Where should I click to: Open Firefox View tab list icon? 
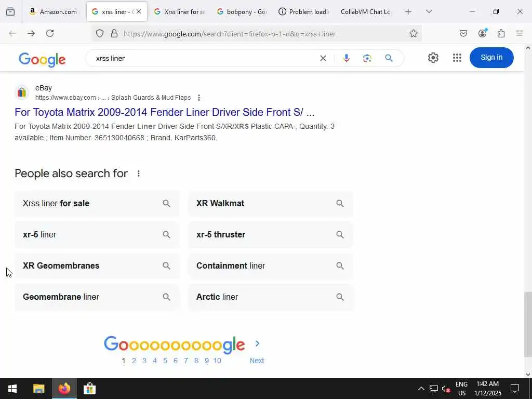click(x=10, y=12)
